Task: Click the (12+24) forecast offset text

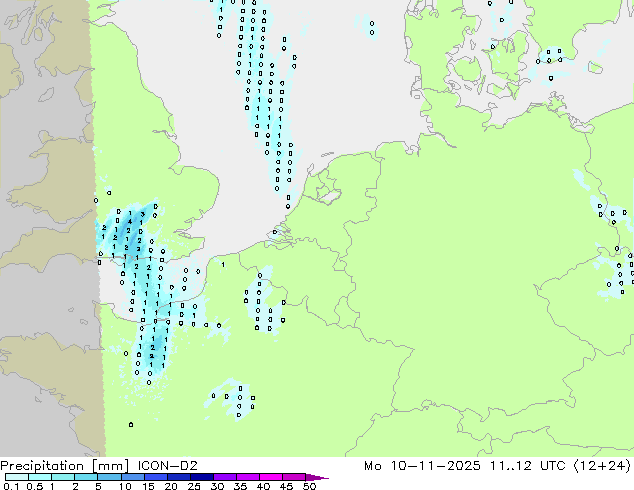Action: (x=602, y=466)
